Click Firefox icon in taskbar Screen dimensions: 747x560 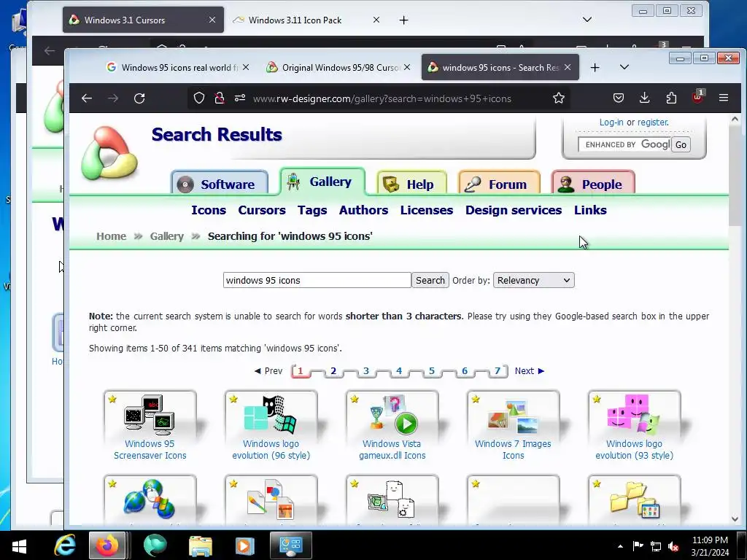(x=107, y=545)
